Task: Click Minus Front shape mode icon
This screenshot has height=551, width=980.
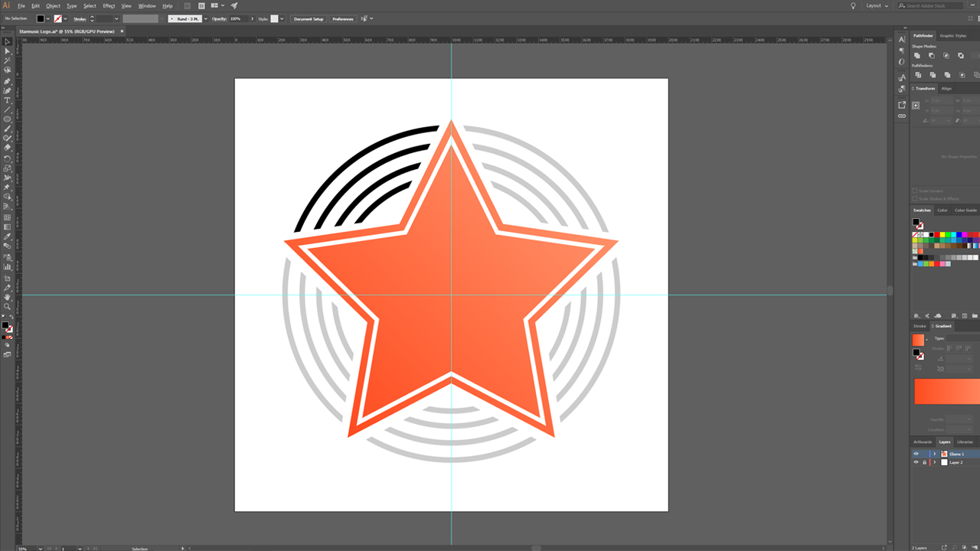Action: (x=932, y=55)
